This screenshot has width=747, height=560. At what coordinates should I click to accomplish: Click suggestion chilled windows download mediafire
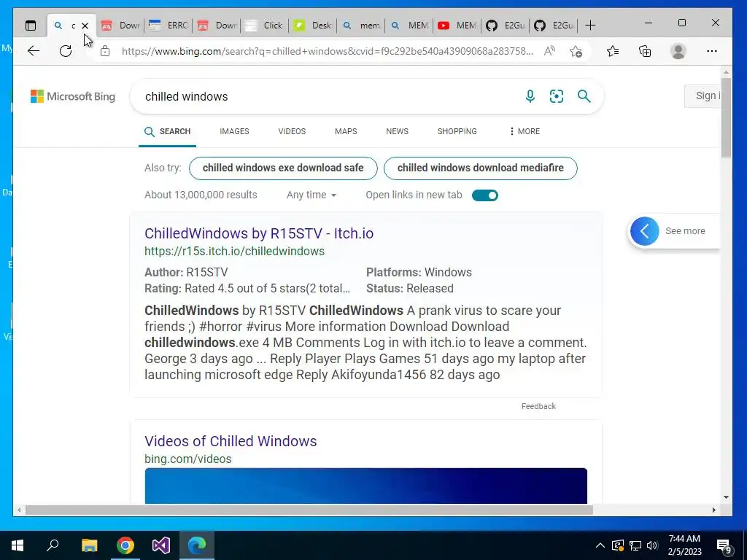tap(480, 168)
